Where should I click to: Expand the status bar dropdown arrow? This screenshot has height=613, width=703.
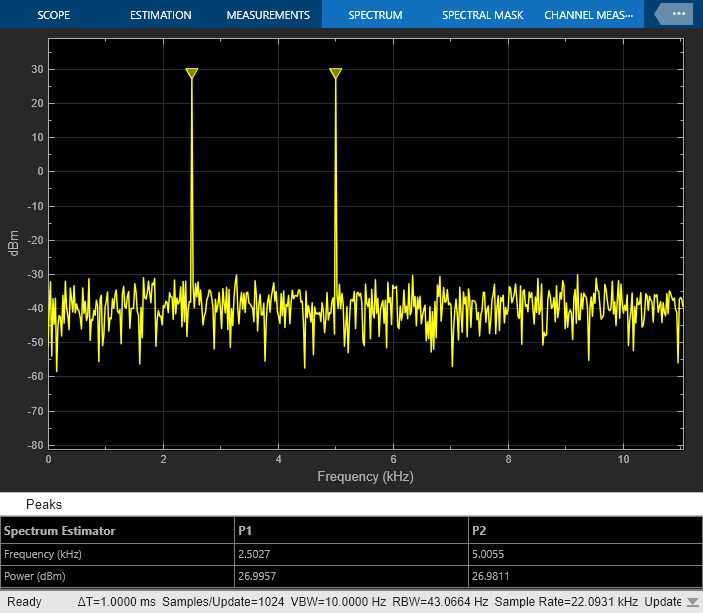[x=692, y=602]
